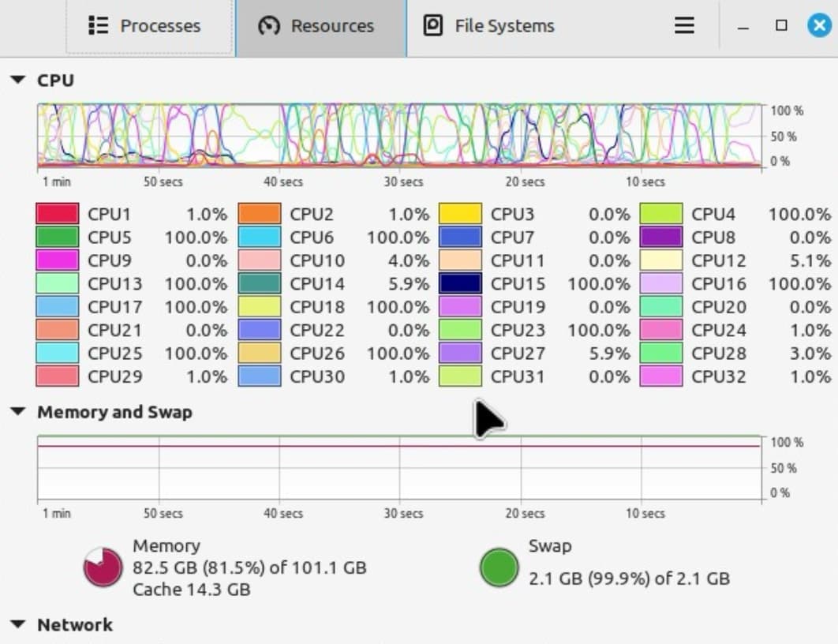
Task: Click the CPU3 yellow color swatch
Action: 460,214
